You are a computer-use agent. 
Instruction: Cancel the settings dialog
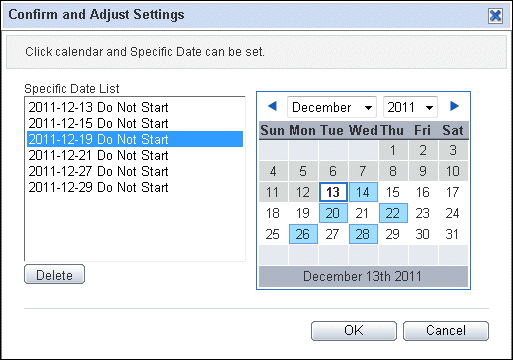tap(446, 331)
